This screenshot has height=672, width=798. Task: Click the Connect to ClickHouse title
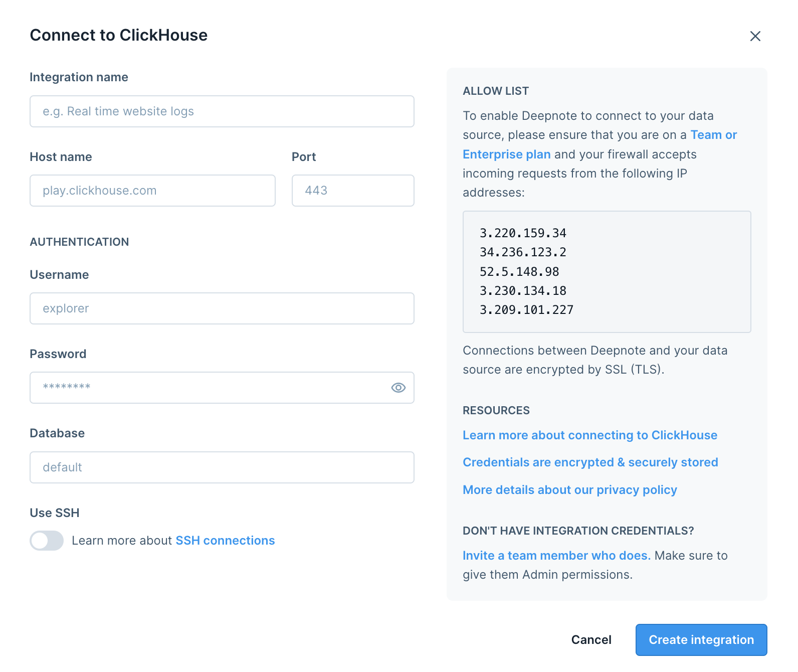119,35
